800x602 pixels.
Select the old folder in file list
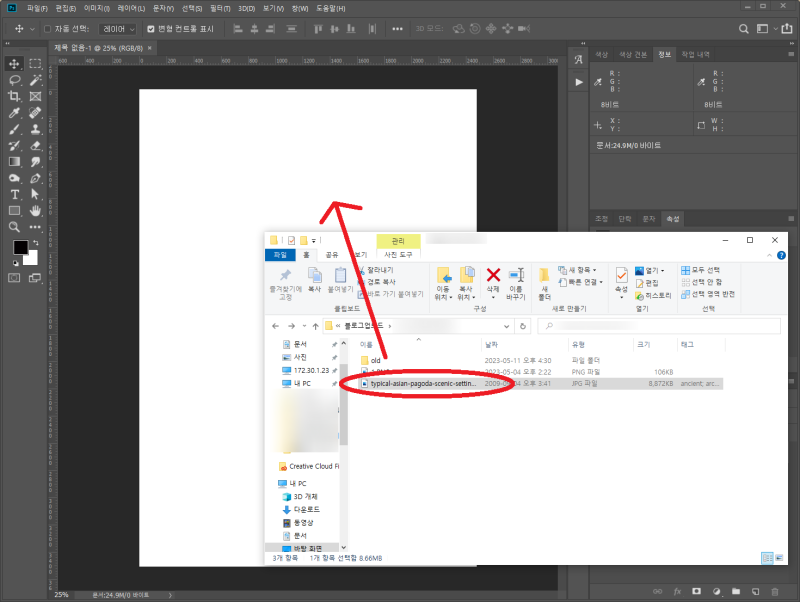tap(376, 360)
